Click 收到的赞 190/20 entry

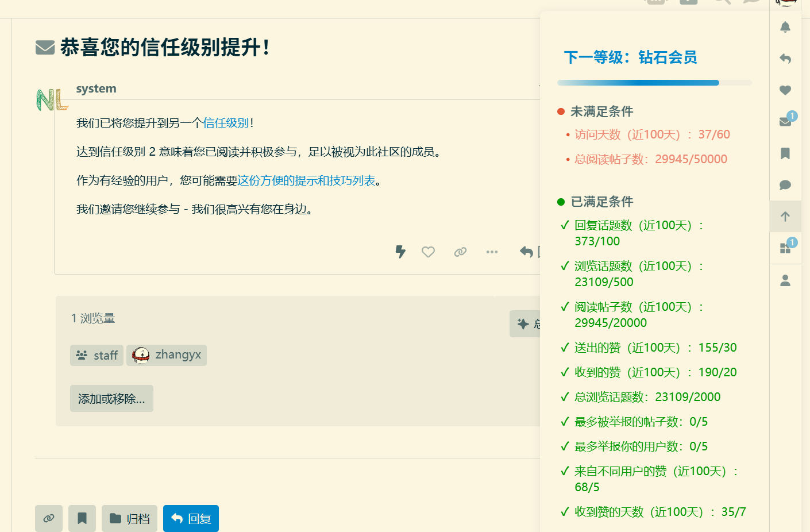[x=655, y=372]
